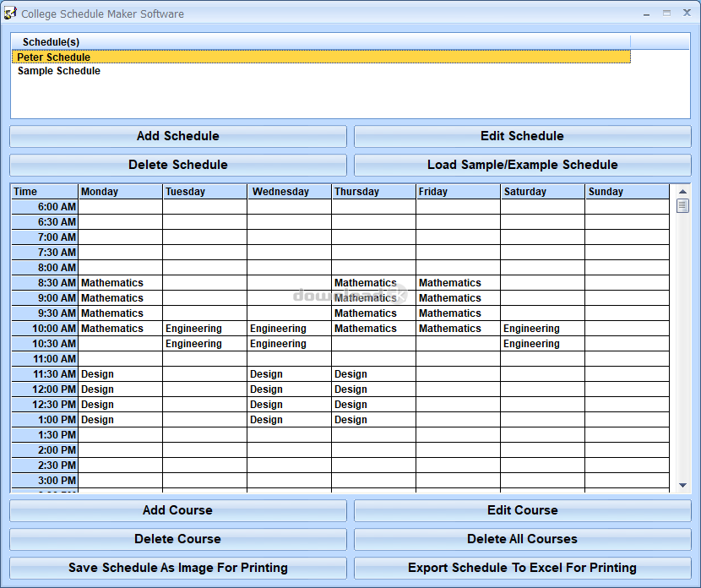Select the 3:00 PM time row header
Image resolution: width=701 pixels, height=588 pixels.
point(45,480)
